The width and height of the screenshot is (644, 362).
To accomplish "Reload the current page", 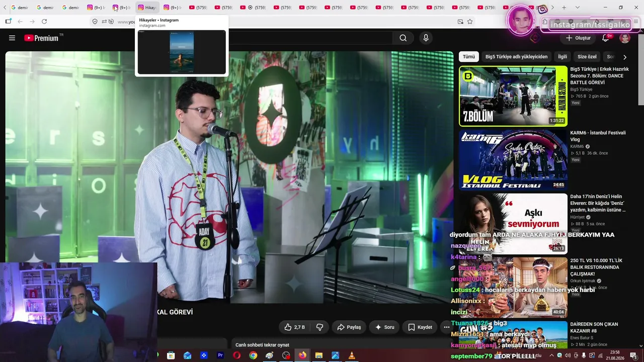I will pos(44,22).
